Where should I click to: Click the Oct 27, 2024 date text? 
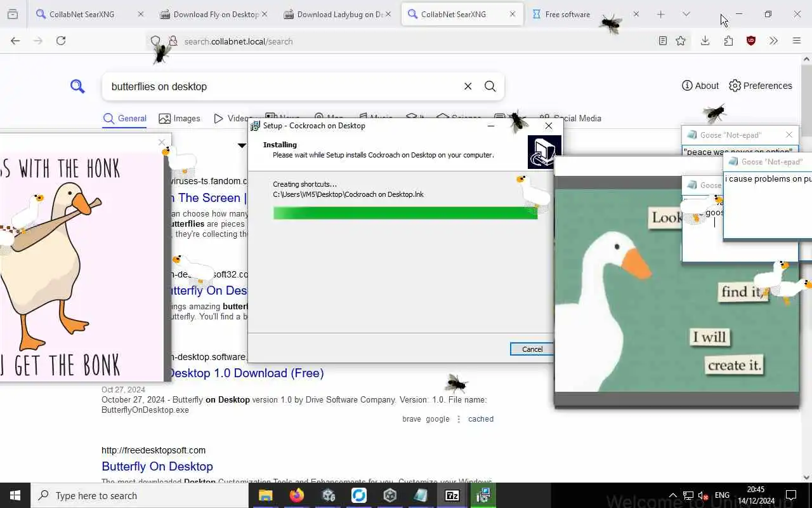[123, 389]
